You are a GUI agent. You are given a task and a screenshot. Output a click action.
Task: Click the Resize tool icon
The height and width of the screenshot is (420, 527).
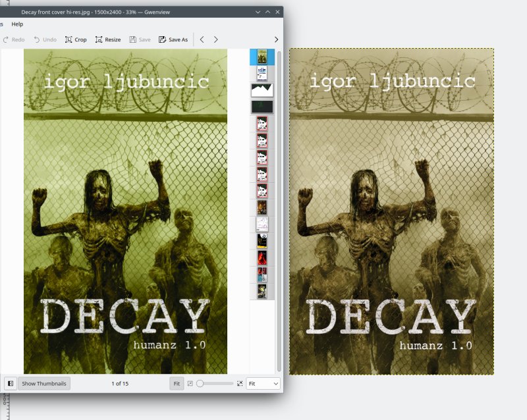pyautogui.click(x=99, y=39)
